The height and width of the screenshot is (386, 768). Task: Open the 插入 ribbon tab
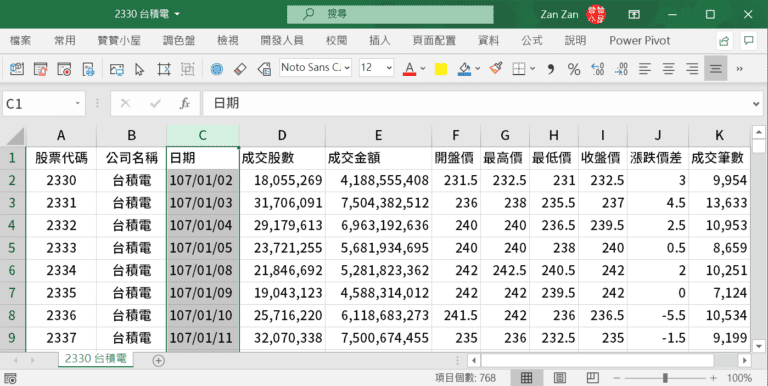click(x=380, y=41)
